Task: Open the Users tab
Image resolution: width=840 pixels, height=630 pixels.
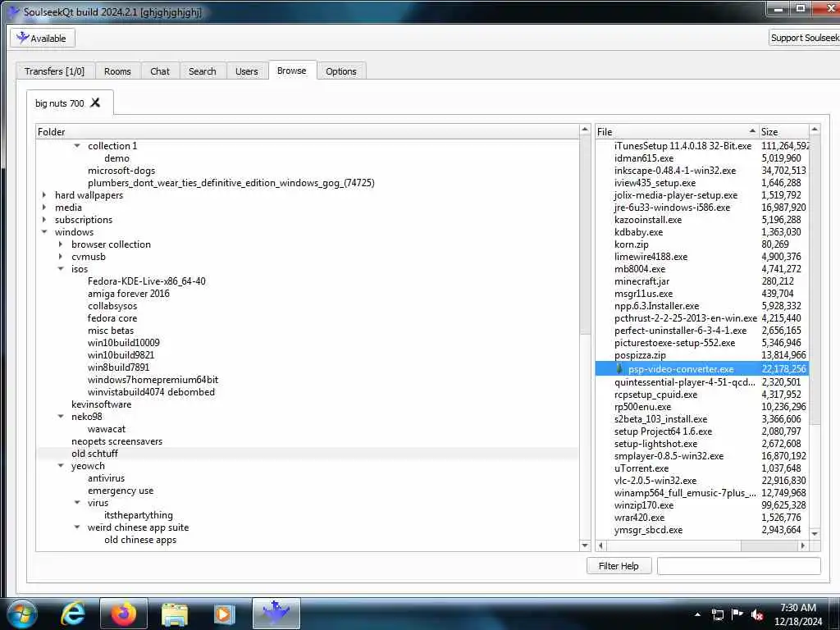Action: click(x=246, y=71)
